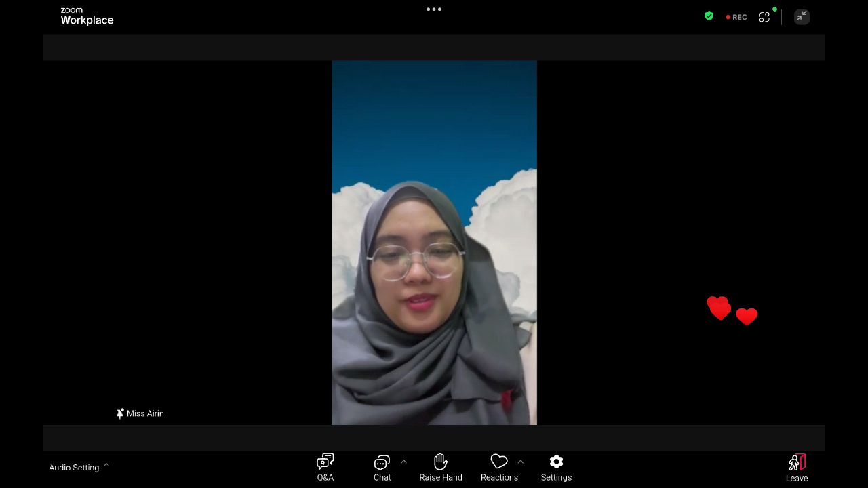
Task: Click the REC recording indicator
Action: pos(736,17)
